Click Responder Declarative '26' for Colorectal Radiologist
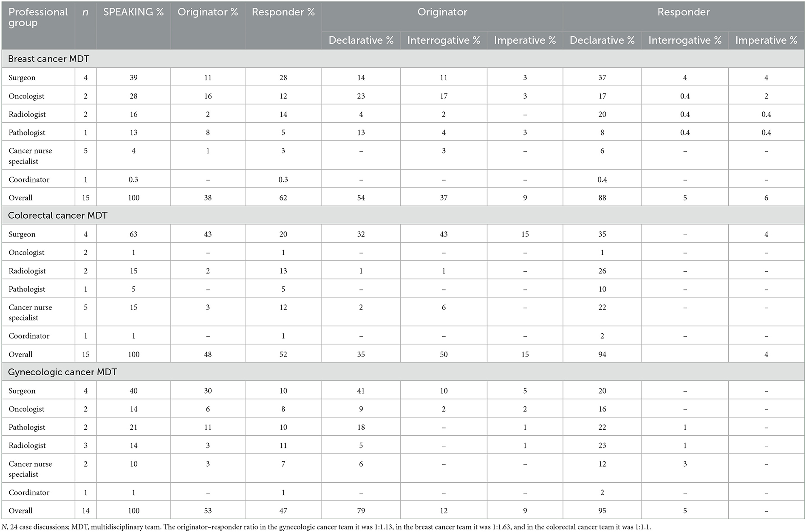806x532 pixels. (602, 271)
